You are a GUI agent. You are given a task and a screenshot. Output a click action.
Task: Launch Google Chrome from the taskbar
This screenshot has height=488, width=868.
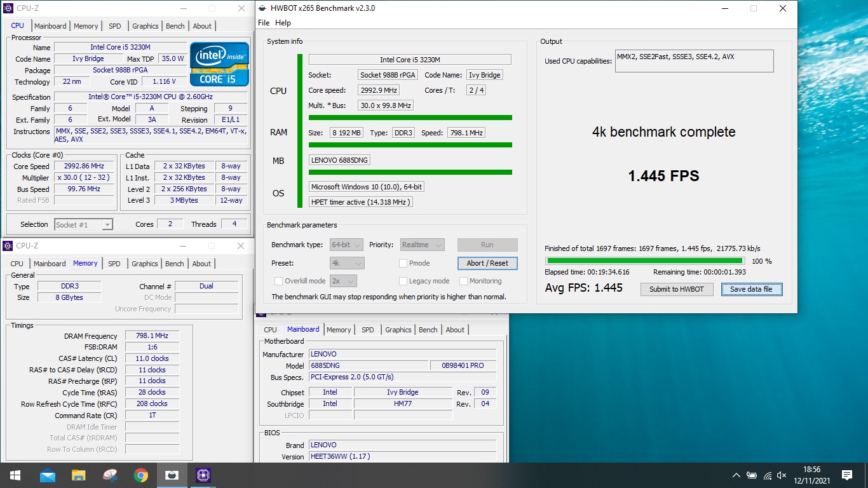(x=140, y=475)
